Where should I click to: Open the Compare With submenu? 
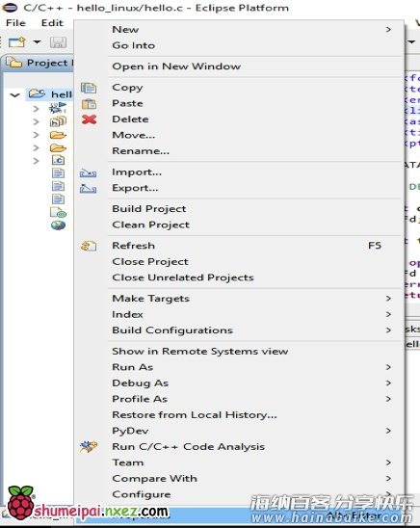coord(239,479)
